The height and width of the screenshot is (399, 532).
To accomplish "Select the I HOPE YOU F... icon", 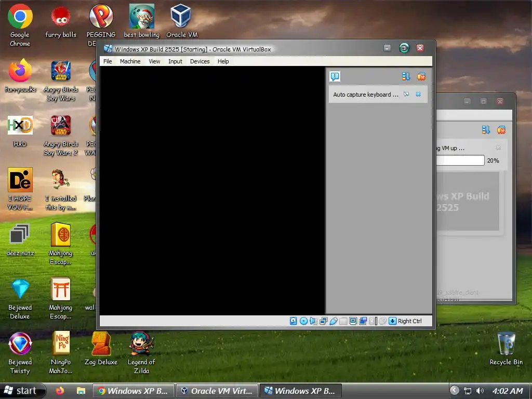I will pos(20,189).
